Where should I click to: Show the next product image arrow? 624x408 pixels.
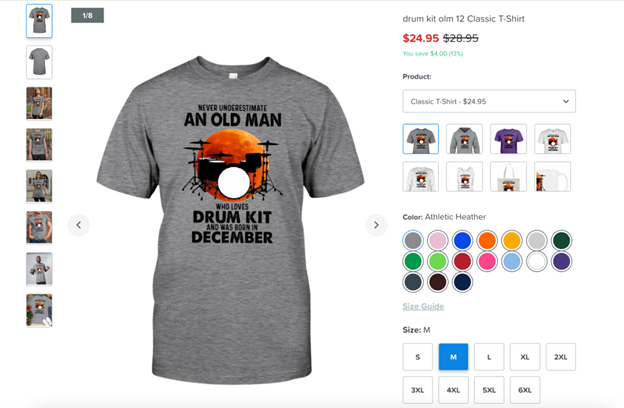click(376, 225)
